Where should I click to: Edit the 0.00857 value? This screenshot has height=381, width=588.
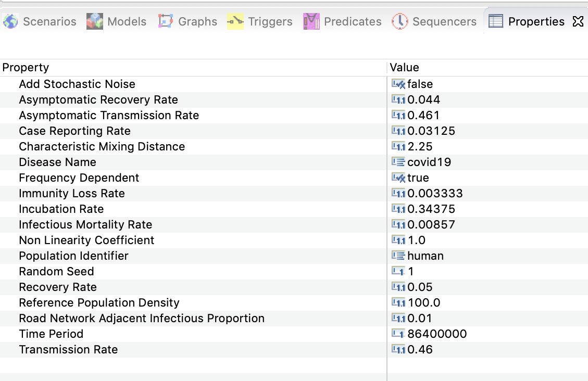tap(431, 224)
